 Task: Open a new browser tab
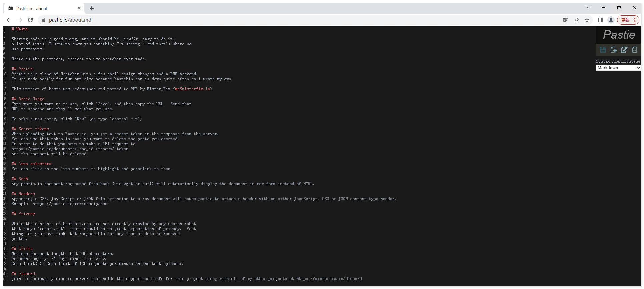(92, 8)
